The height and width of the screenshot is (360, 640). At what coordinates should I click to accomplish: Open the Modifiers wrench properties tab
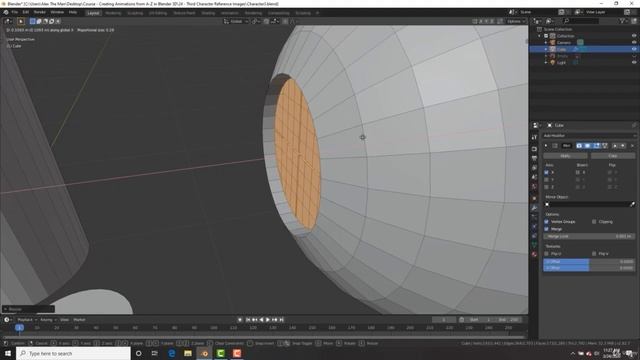tap(534, 208)
